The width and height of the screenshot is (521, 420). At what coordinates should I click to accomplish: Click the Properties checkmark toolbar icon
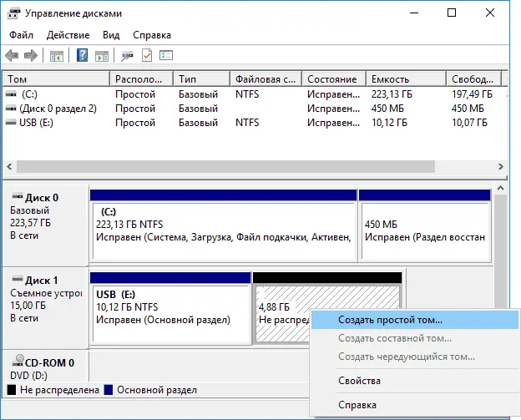point(147,55)
